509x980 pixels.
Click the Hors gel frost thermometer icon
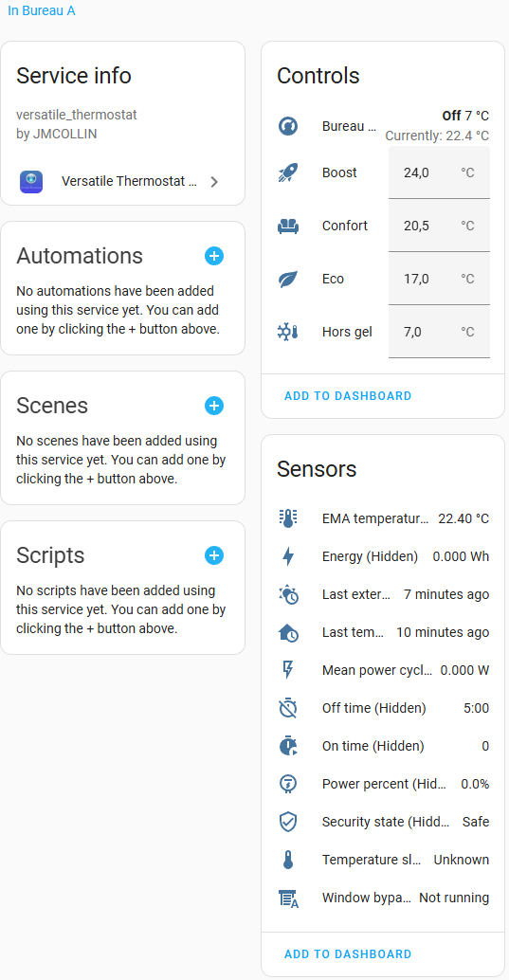[287, 332]
